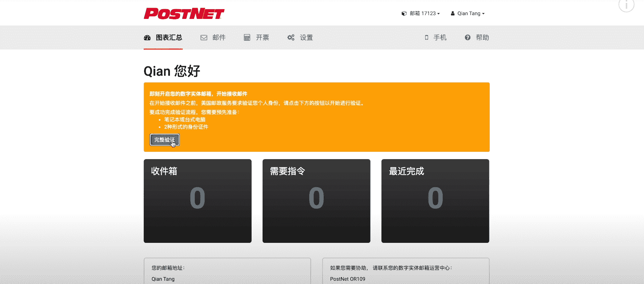Viewport: 644px width, 284px height.
Task: Open the Qian Tang account dropdown
Action: (x=471, y=13)
